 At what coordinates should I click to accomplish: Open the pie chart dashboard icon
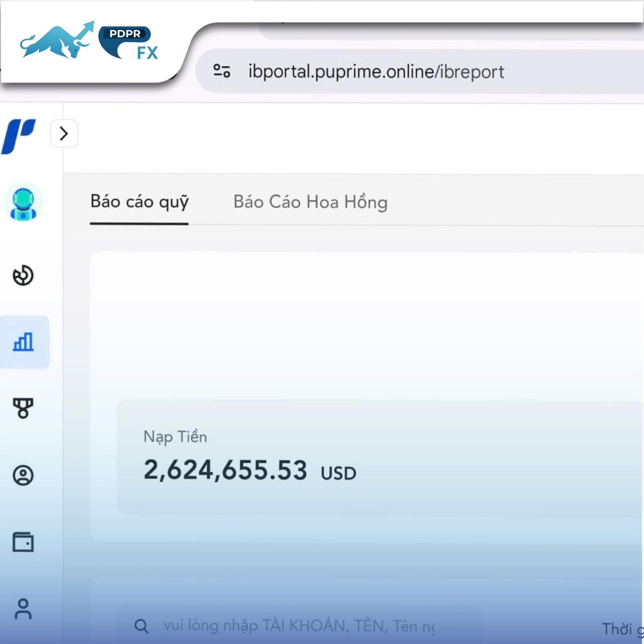click(x=23, y=275)
